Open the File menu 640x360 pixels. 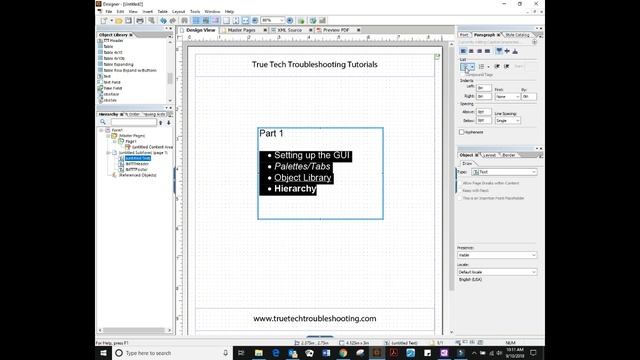pyautogui.click(x=109, y=11)
